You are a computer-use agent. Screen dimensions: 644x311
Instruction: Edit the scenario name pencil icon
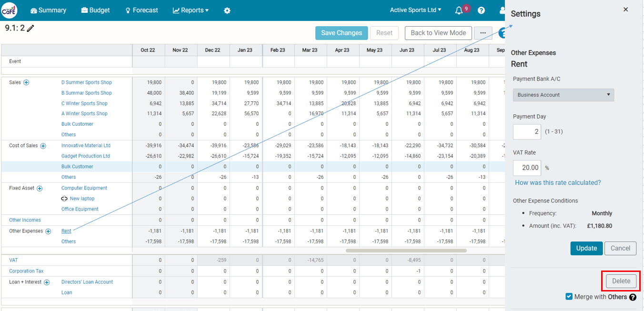click(30, 29)
